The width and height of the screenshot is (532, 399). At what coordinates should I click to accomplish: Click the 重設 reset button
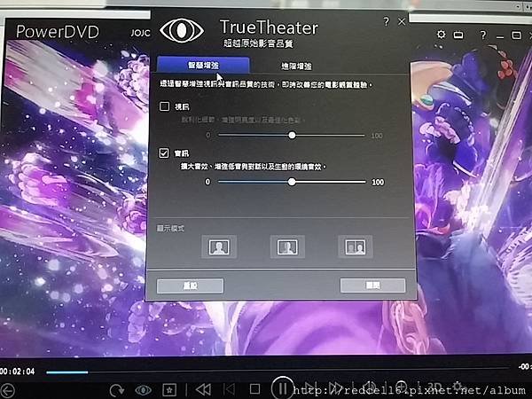[190, 286]
